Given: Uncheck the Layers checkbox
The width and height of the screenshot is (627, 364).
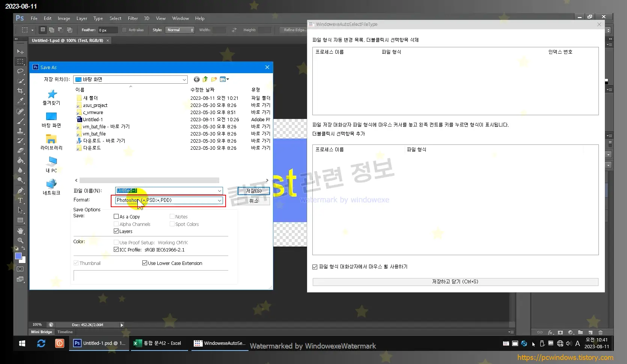Looking at the screenshot, I should coord(116,231).
